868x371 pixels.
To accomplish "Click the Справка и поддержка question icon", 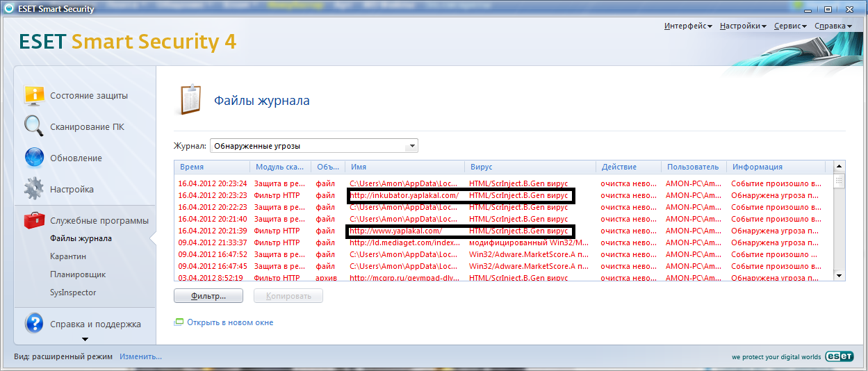I will [34, 324].
